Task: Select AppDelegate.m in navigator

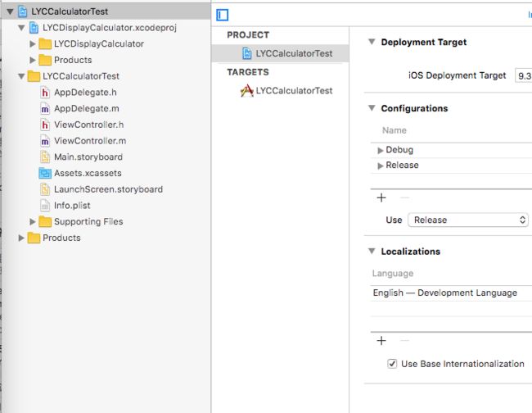Action: tap(87, 109)
